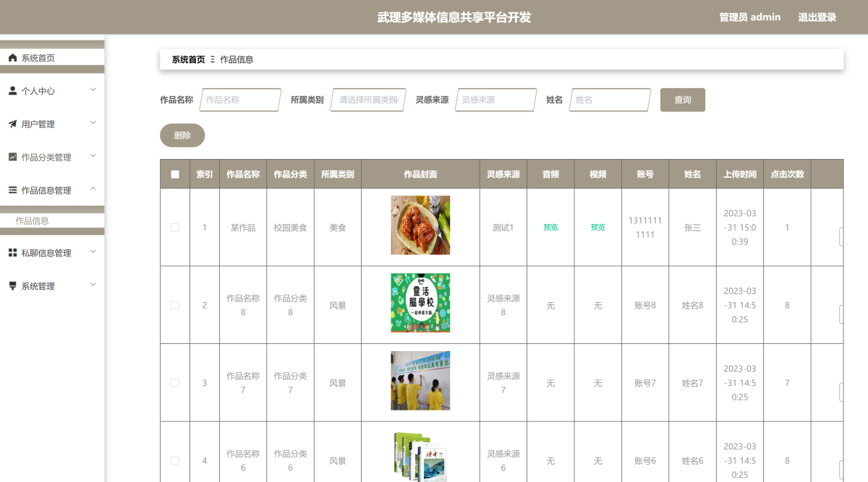Open the 作品信息 submenu item
868x482 pixels.
click(33, 221)
